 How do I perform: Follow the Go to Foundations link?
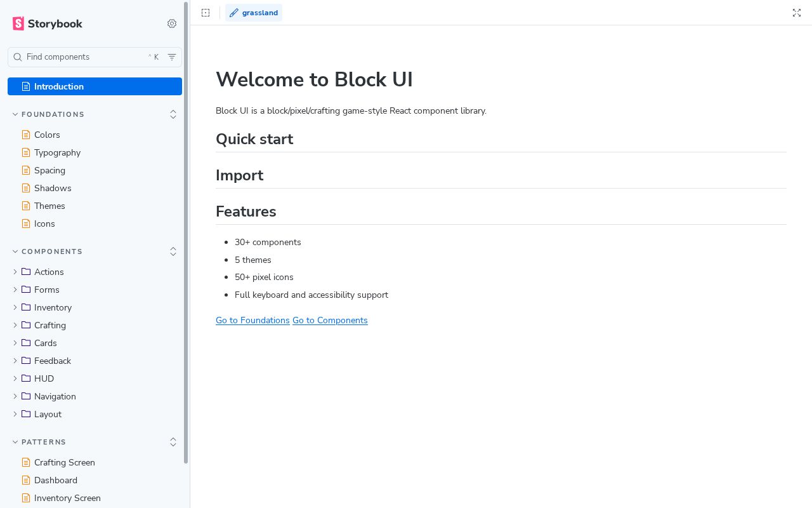252,321
